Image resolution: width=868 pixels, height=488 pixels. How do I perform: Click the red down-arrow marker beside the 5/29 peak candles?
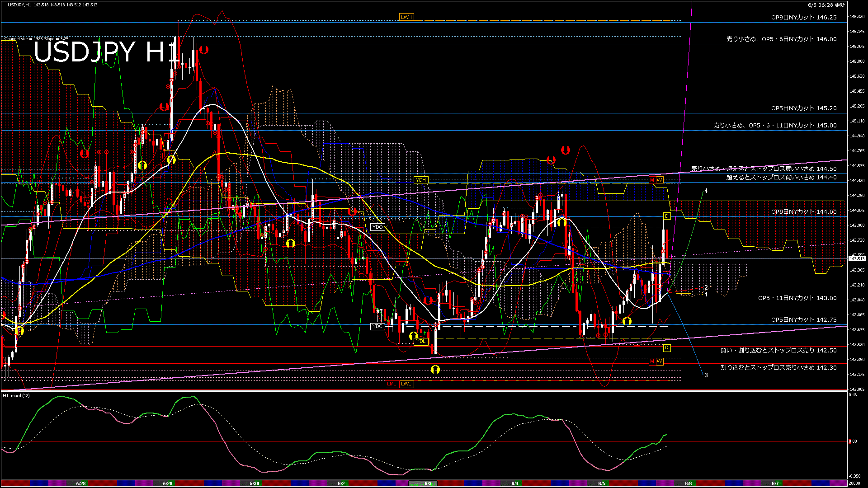(x=204, y=50)
